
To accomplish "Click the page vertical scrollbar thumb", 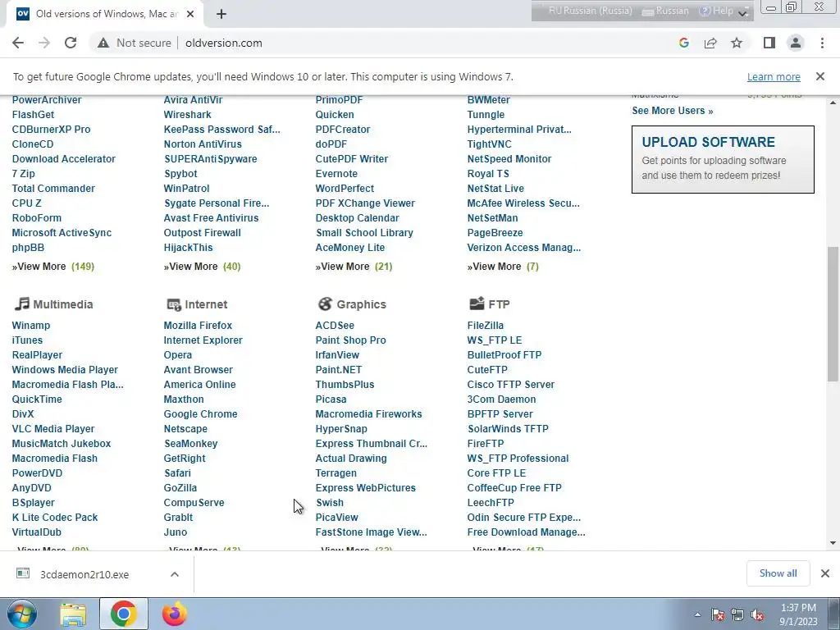I will 833,314.
